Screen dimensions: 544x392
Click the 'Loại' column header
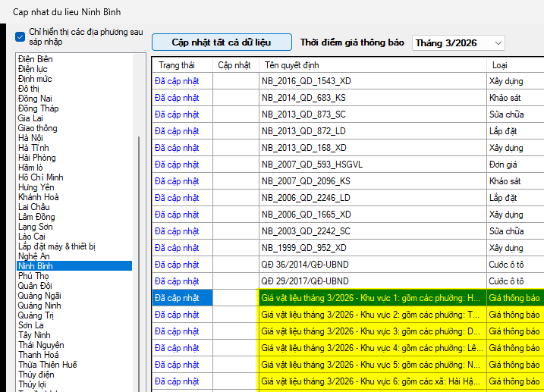(x=500, y=65)
